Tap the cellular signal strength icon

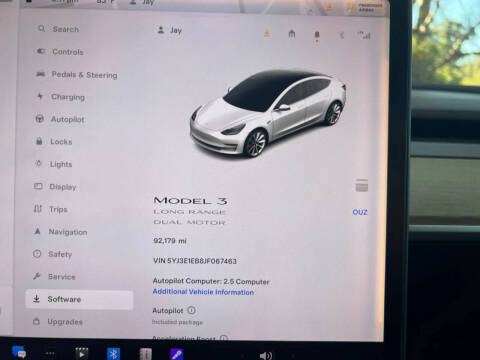tap(364, 35)
